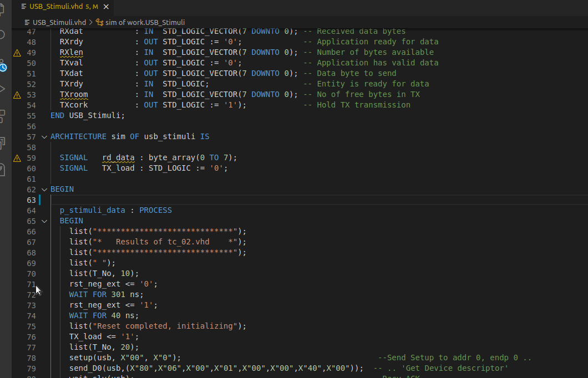Close the USB_Stimuli.vhd tab
This screenshot has height=378, width=588.
click(105, 8)
